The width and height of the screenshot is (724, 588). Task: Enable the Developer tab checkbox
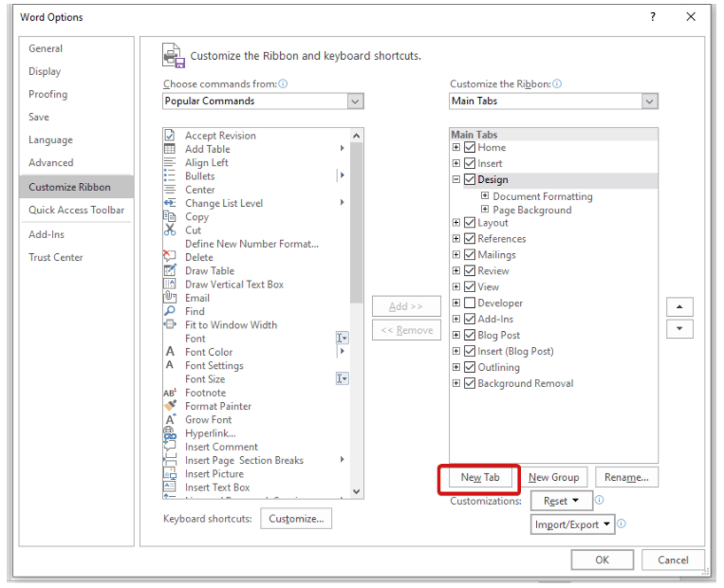(470, 303)
